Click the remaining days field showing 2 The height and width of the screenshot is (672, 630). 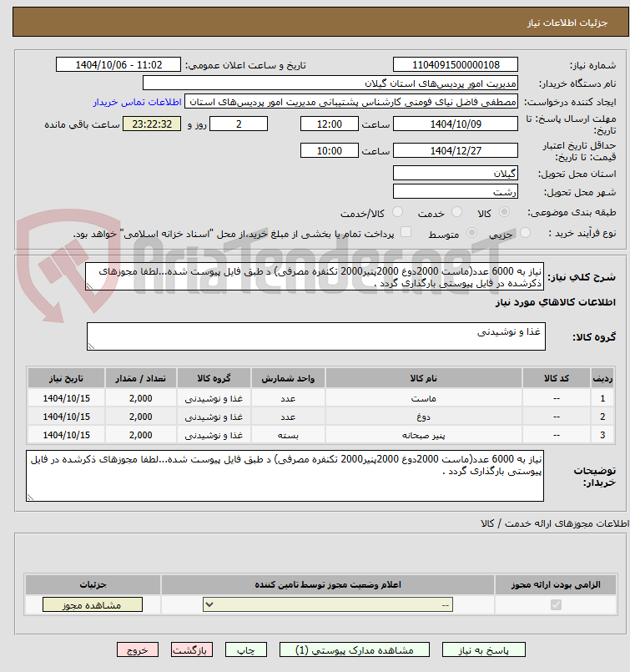pyautogui.click(x=239, y=124)
